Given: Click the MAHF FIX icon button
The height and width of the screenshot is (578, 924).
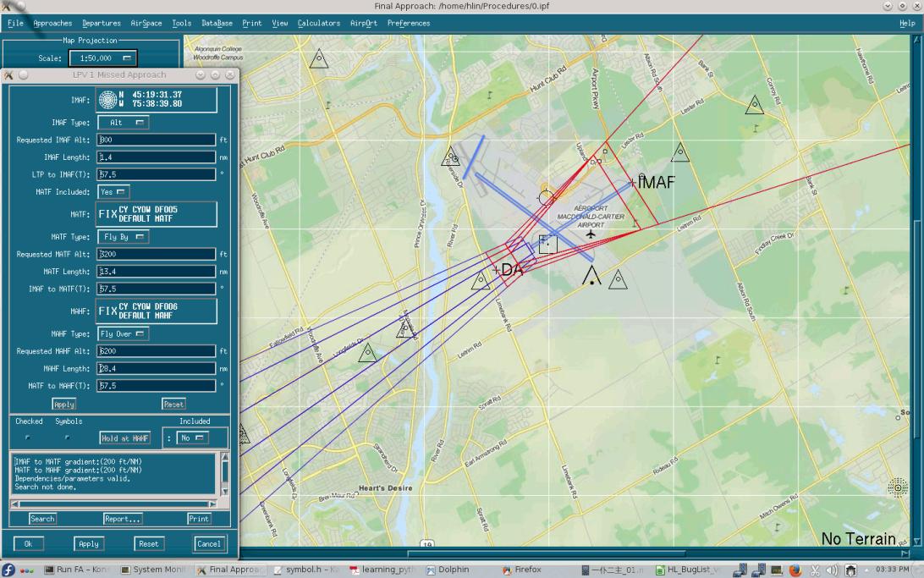Looking at the screenshot, I should tap(107, 311).
